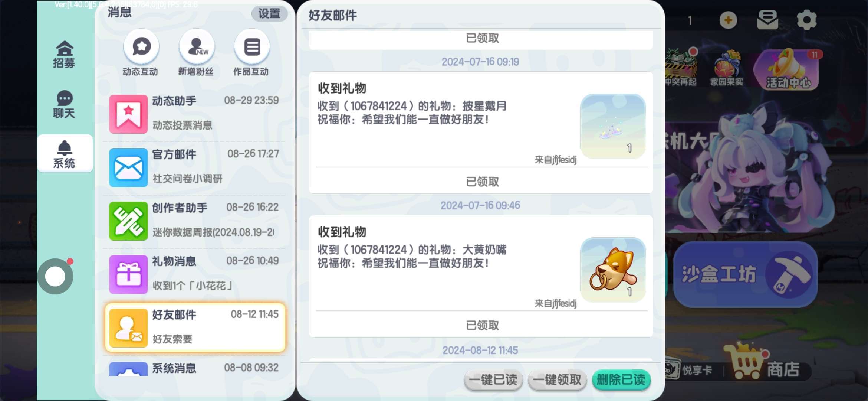The width and height of the screenshot is (868, 401).
Task: Click the yellow plus coin icon
Action: click(728, 20)
